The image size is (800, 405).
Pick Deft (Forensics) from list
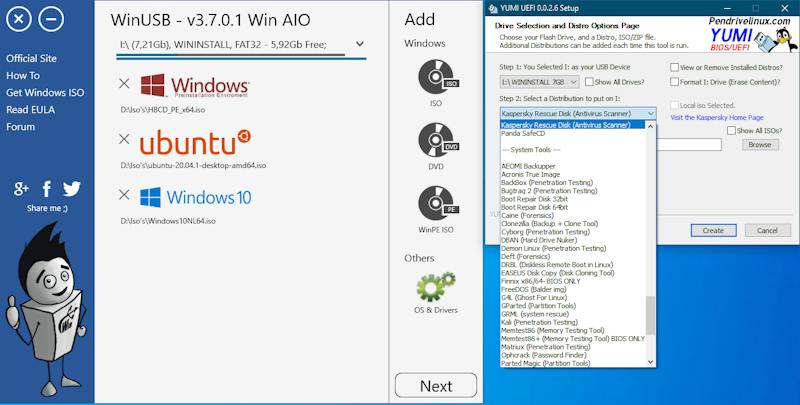[x=526, y=257]
